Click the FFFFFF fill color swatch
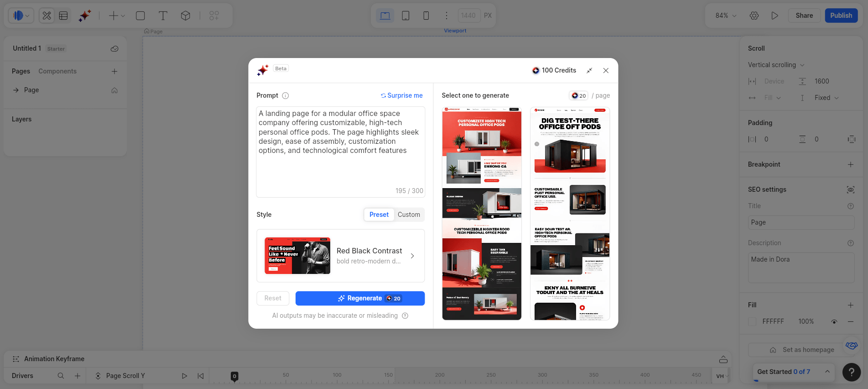 [752, 321]
